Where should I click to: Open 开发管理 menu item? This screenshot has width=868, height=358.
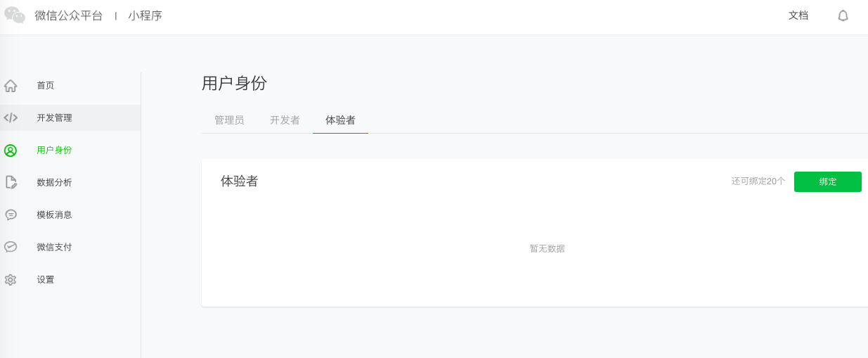(54, 118)
